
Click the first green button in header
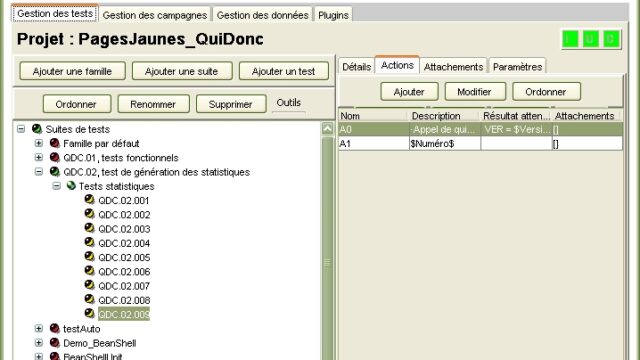pyautogui.click(x=570, y=39)
